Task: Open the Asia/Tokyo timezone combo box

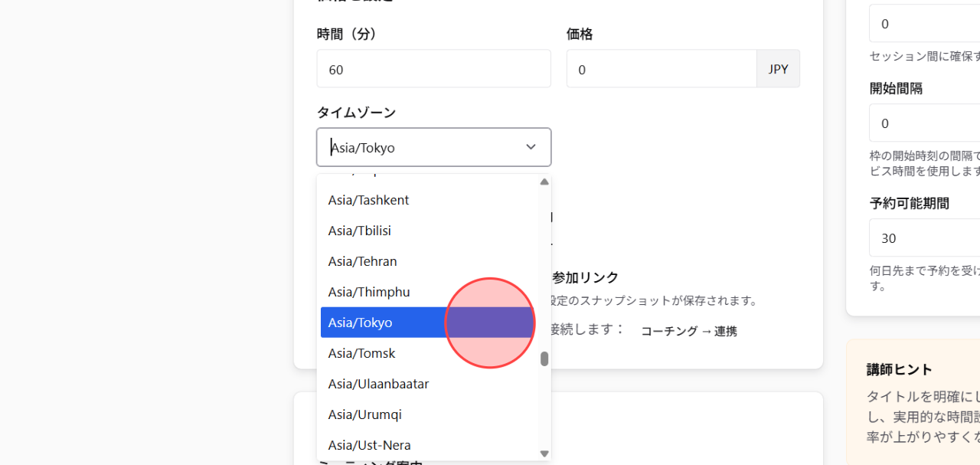Action: (433, 147)
